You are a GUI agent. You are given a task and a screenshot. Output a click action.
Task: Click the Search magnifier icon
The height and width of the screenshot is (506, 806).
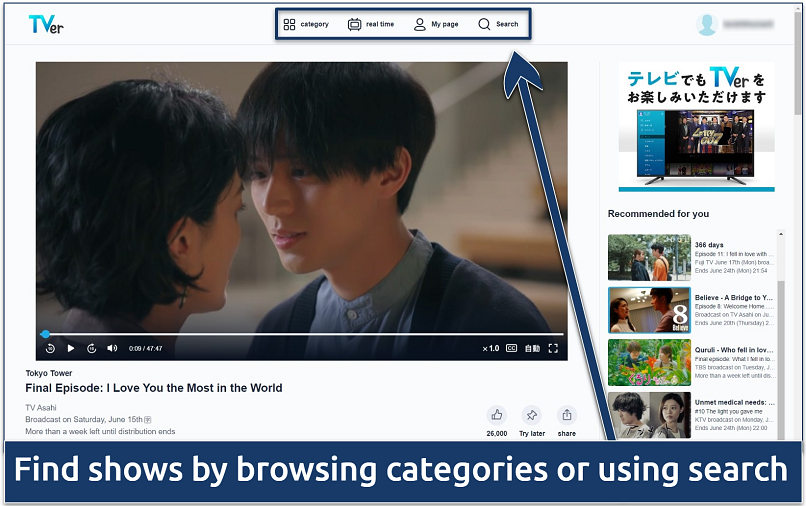pyautogui.click(x=484, y=24)
